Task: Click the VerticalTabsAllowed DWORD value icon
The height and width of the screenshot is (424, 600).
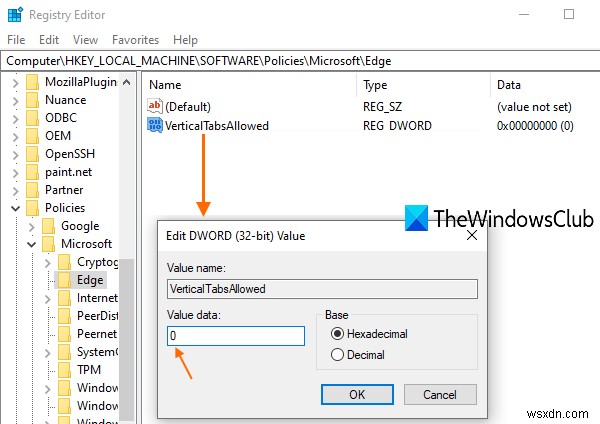Action: pos(155,125)
